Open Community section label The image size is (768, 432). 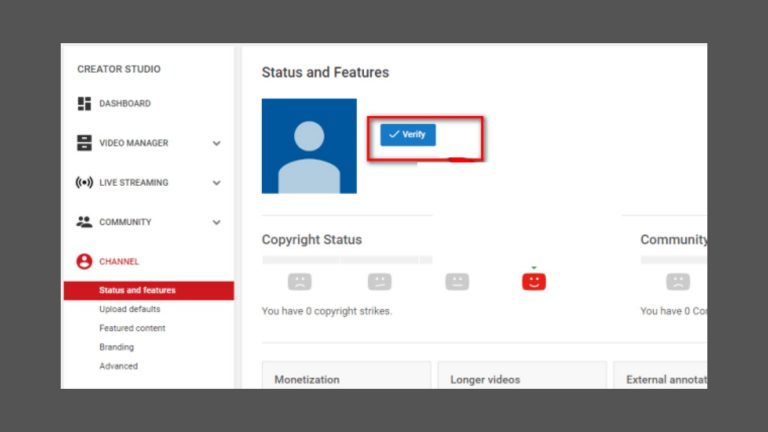[125, 222]
